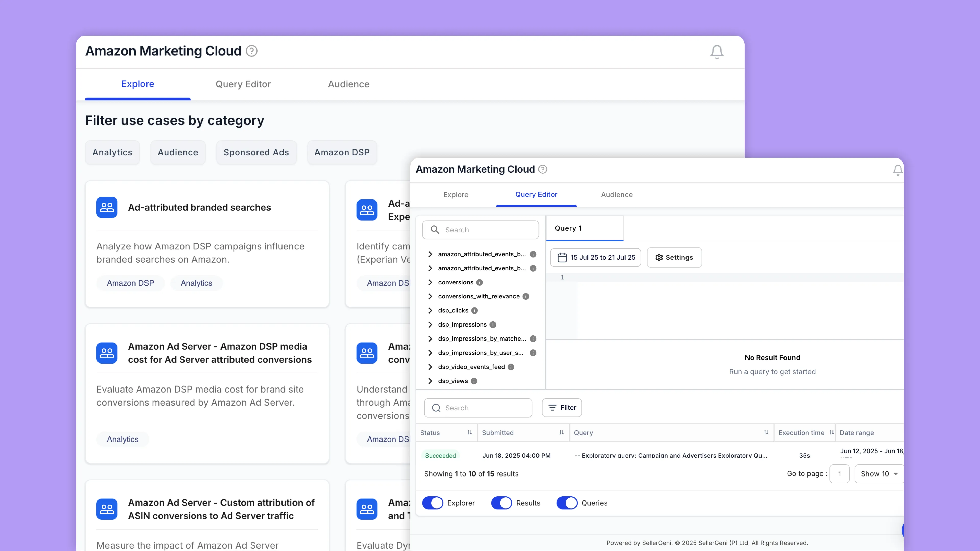Screen dimensions: 980x551
Task: Show info for dsp_video_events_feed table
Action: click(511, 367)
